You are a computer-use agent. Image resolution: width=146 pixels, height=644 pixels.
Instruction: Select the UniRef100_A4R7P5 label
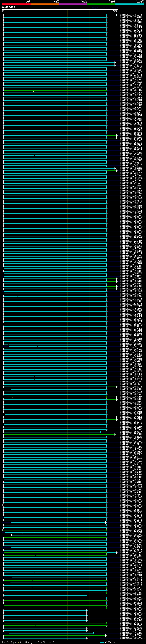[x=131, y=284]
